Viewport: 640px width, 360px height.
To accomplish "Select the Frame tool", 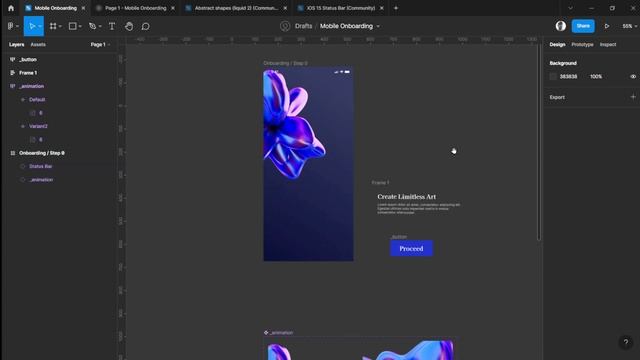I will click(53, 26).
